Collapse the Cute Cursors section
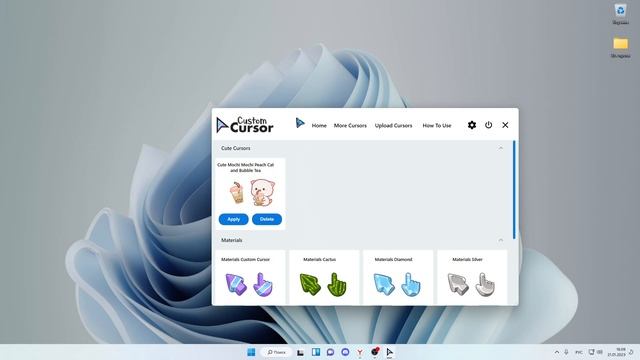Viewport: 640px width, 360px height. 500,148
